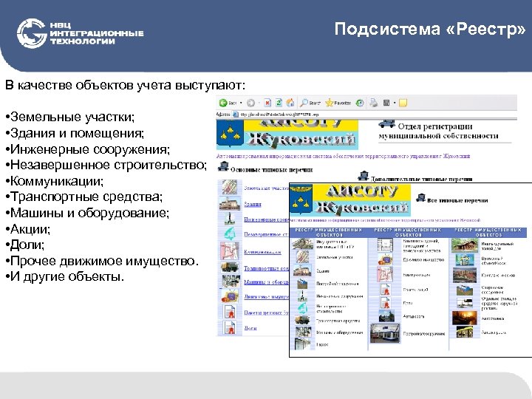Open Пакеты ценных бумаг link in back page
This screenshot has height=399, width=532.
[266, 313]
